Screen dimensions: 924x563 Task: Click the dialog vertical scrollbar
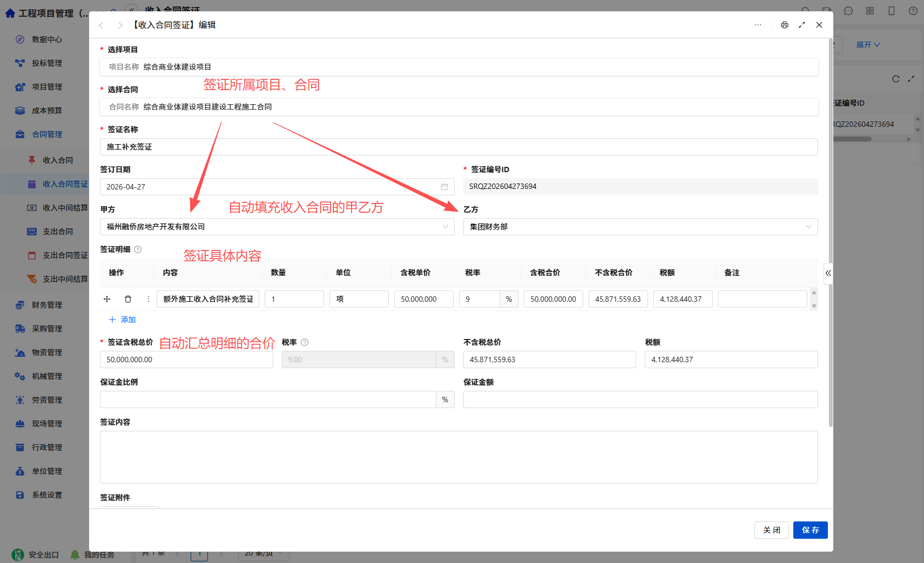pos(831,232)
